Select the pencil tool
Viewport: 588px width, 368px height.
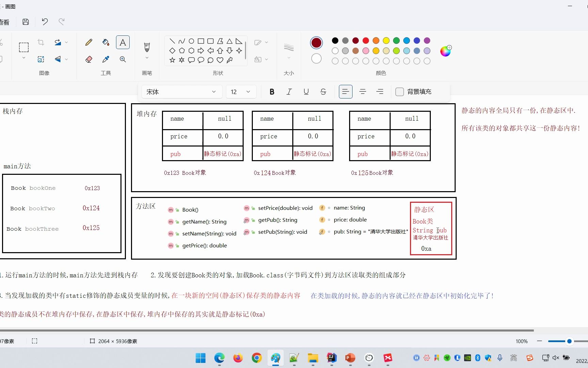pos(89,42)
